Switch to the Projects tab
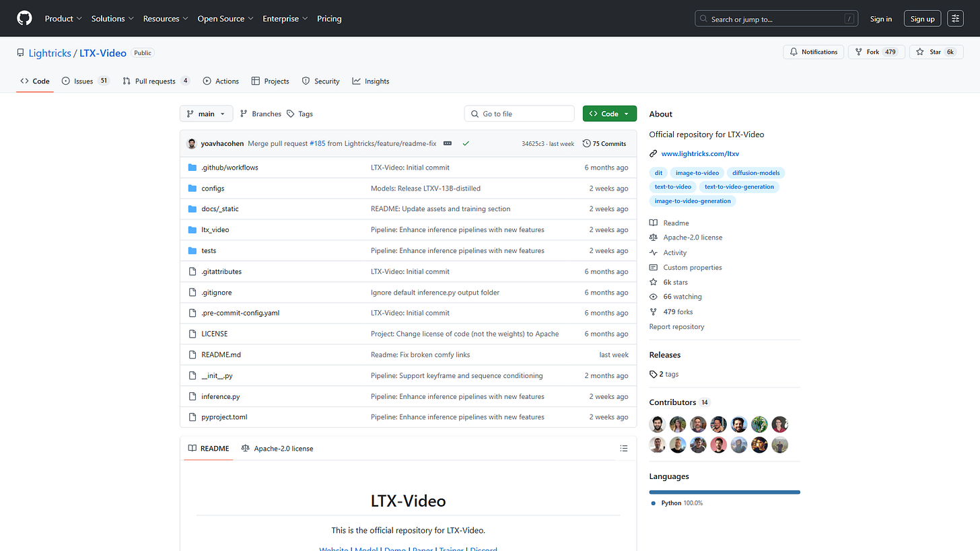The image size is (980, 551). coord(270,81)
